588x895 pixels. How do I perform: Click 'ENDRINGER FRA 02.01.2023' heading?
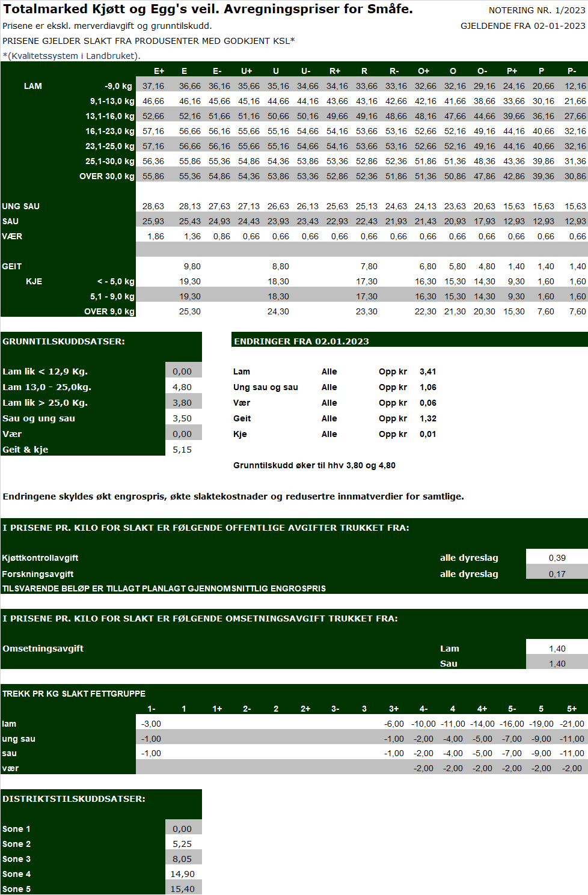click(301, 341)
